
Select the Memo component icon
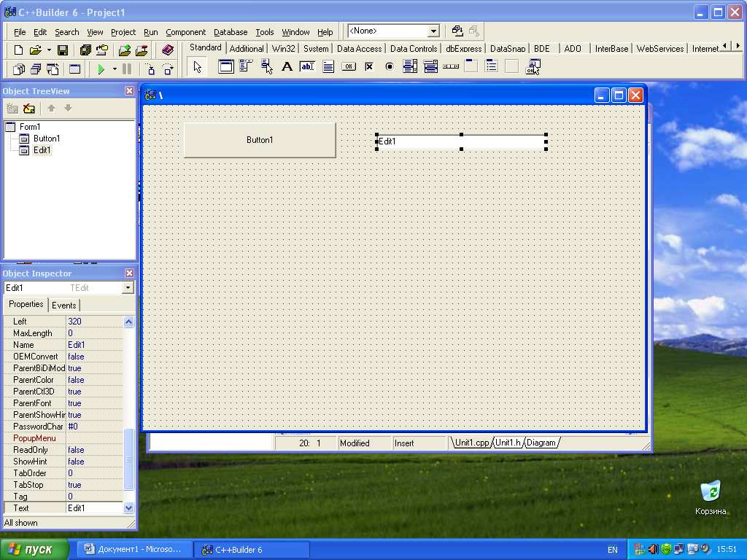click(328, 66)
